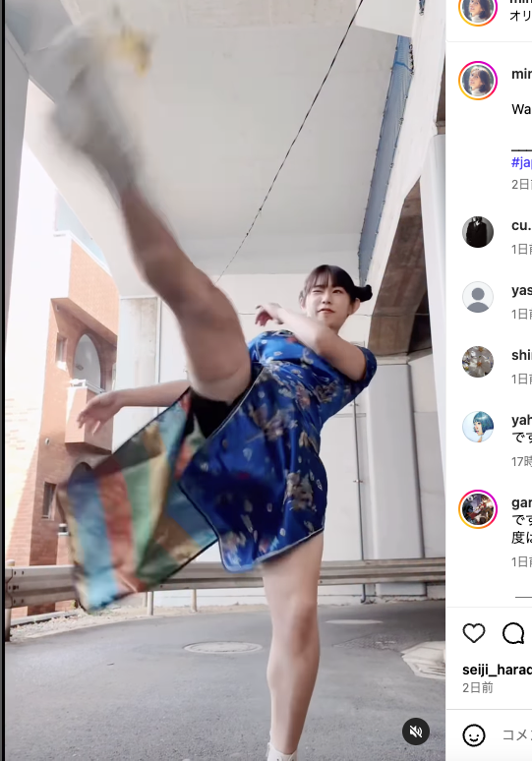Open the story-ringed avatar beside 'gar'
Screen dimensions: 532x761
tap(478, 509)
